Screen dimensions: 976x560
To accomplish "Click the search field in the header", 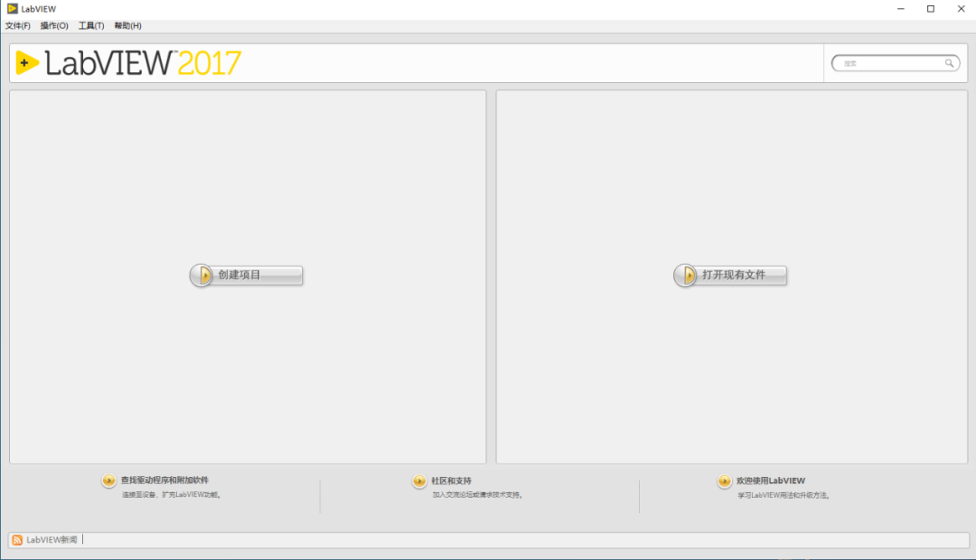I will click(x=895, y=63).
